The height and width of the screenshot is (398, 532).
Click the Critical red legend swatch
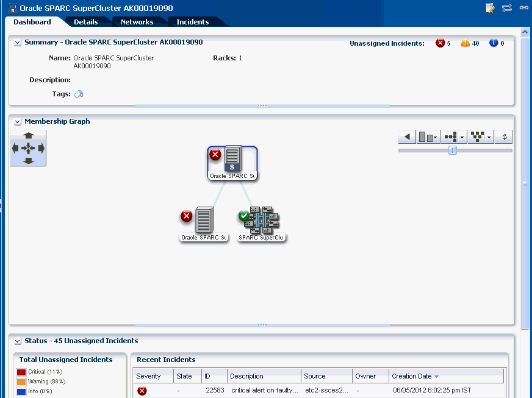[21, 372]
